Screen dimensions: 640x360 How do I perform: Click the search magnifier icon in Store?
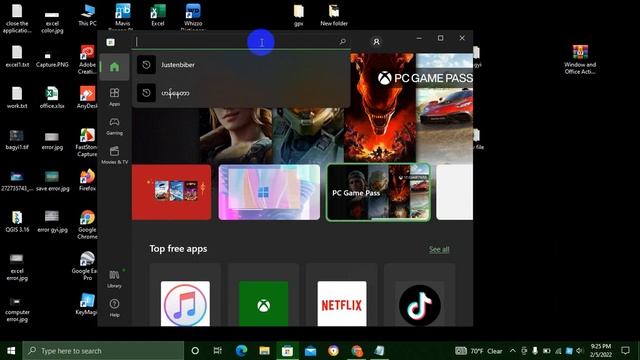click(342, 42)
